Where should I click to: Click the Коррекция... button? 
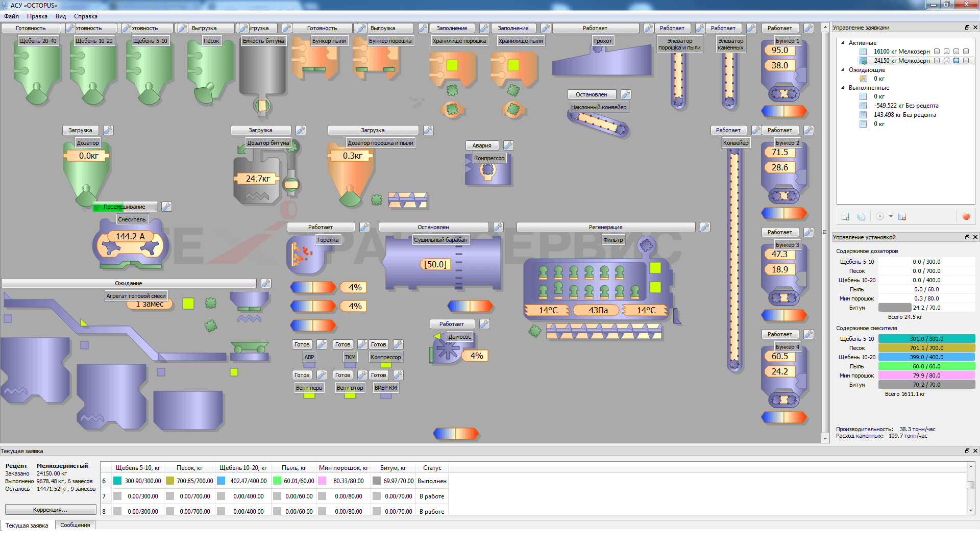(x=50, y=510)
